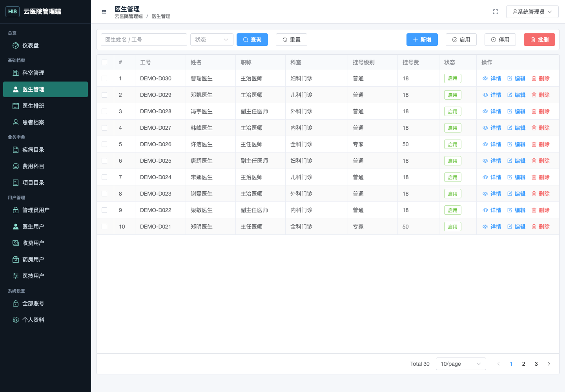Collapse the sidebar with the hamburger icon
This screenshot has width=565, height=392.
click(104, 12)
